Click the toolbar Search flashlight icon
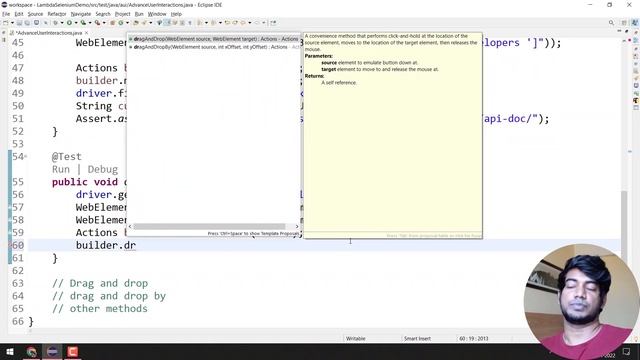Screen dimensions: 640x360 (144, 22)
